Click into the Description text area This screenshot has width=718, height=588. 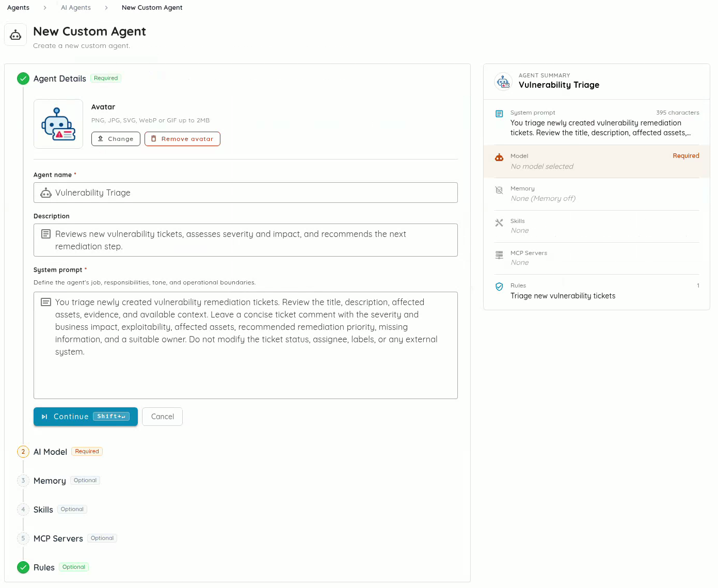pos(246,240)
